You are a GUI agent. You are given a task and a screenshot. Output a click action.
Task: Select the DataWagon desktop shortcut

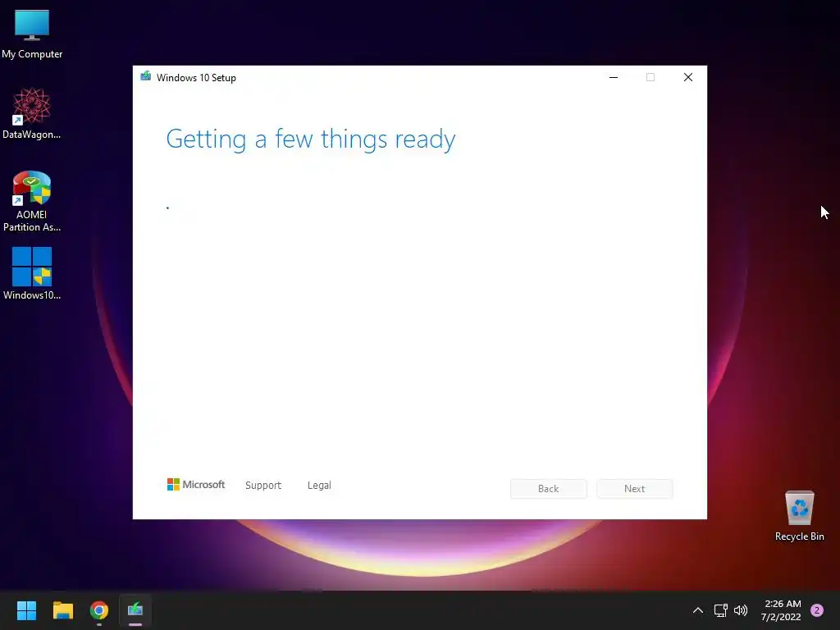tap(32, 113)
